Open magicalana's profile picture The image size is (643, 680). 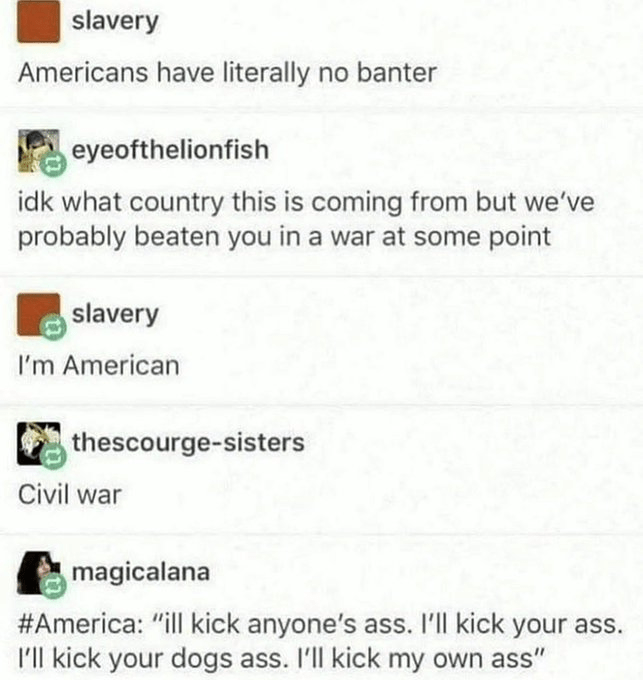pos(39,572)
